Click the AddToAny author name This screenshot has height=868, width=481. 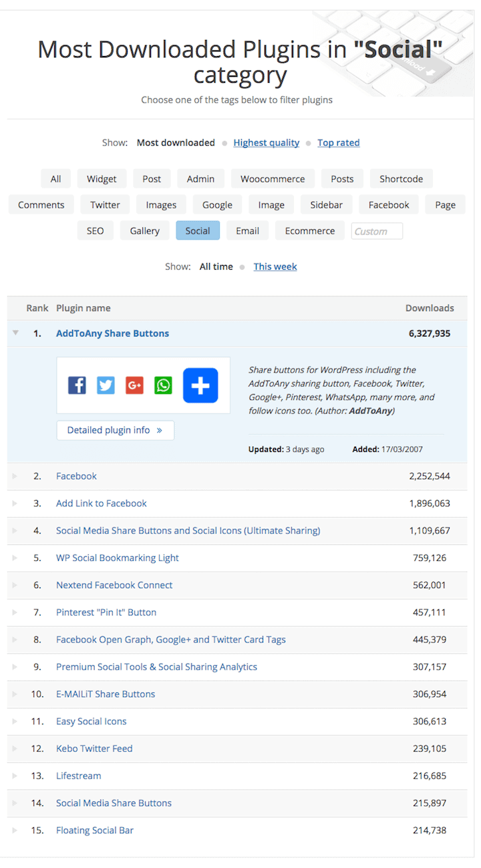coord(371,411)
